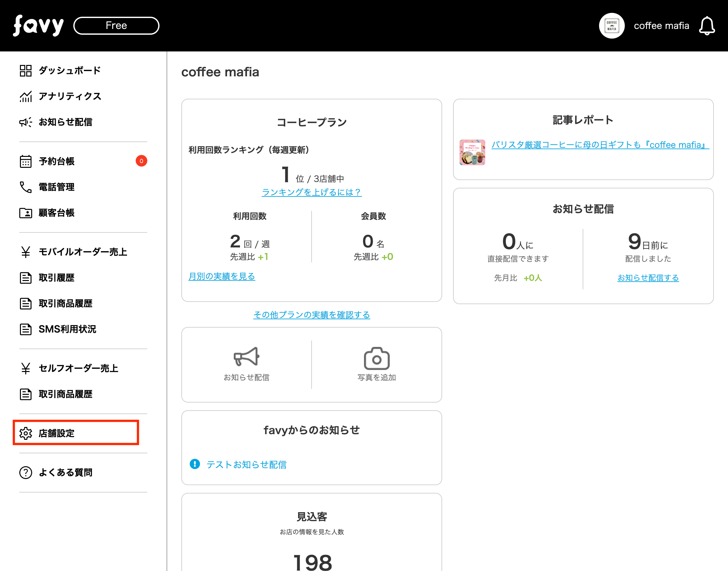Open 月別の実績を見る link

pyautogui.click(x=222, y=276)
